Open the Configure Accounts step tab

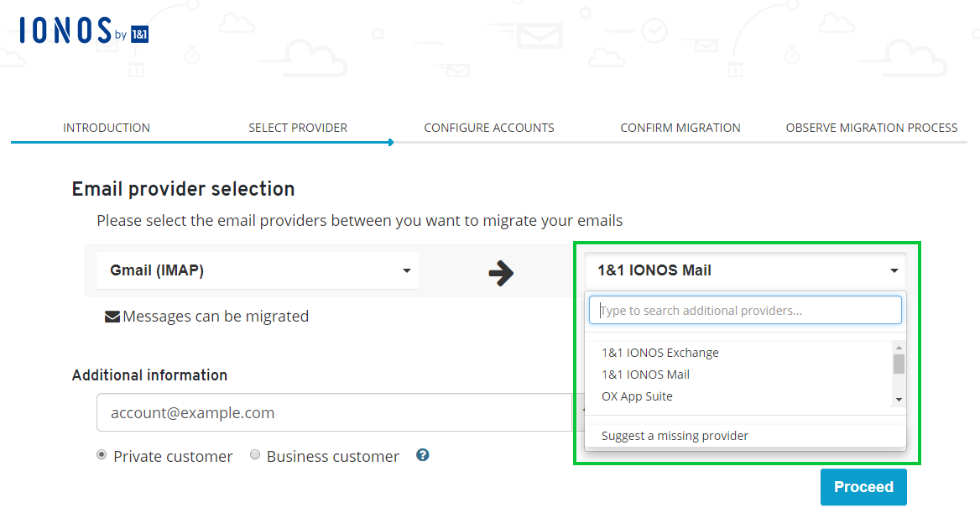[489, 128]
